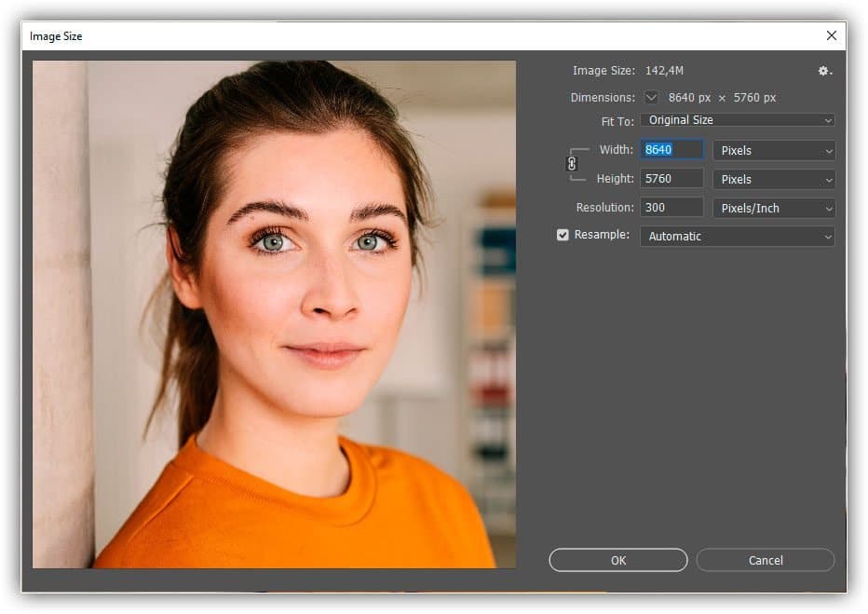Image resolution: width=868 pixels, height=614 pixels.
Task: Click the Height value field showing 5760
Action: tap(671, 179)
